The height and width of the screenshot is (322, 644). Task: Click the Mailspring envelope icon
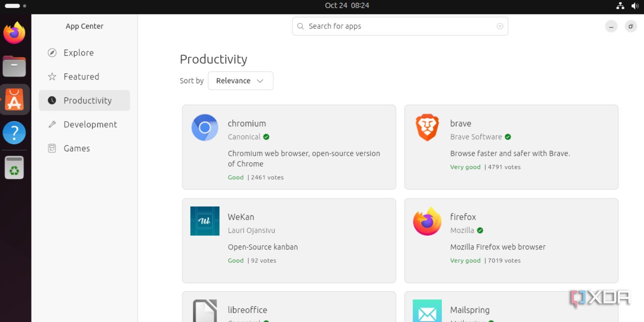point(427,311)
